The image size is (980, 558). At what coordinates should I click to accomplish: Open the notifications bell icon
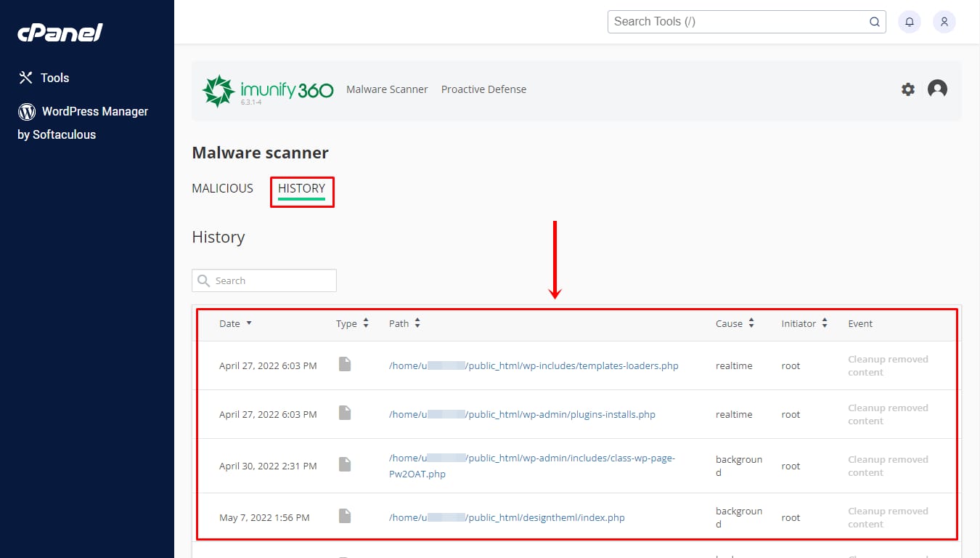pos(910,22)
